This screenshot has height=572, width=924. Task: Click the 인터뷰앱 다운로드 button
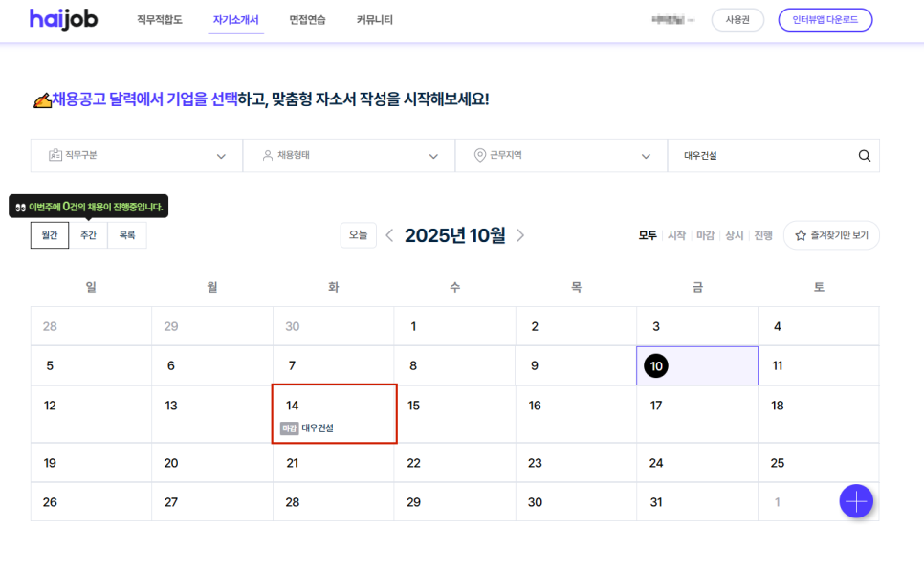point(825,20)
